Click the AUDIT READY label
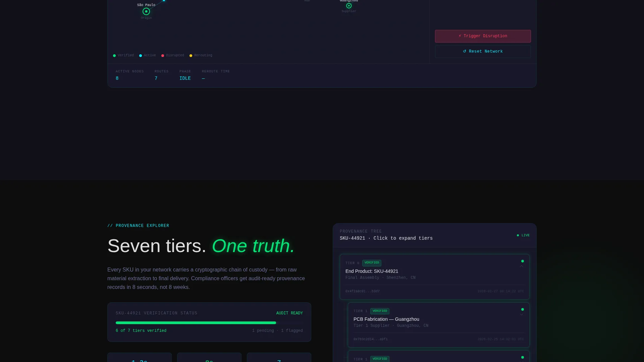The image size is (644, 362). (x=289, y=313)
